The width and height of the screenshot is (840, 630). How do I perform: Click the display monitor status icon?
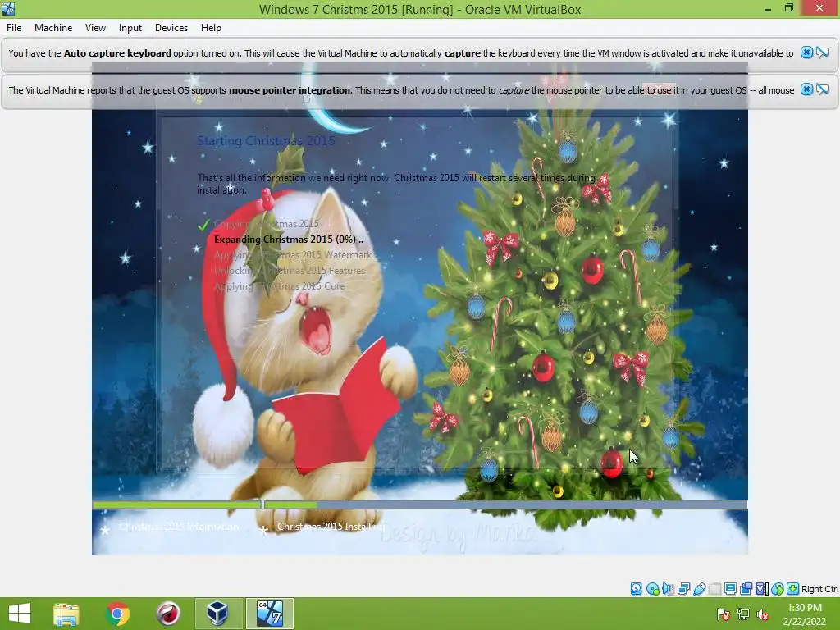click(x=730, y=589)
